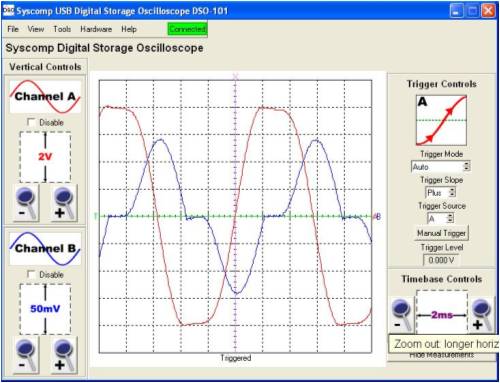Screen dimensions: 500x383
Task: Open the Tools menu
Action: click(62, 29)
